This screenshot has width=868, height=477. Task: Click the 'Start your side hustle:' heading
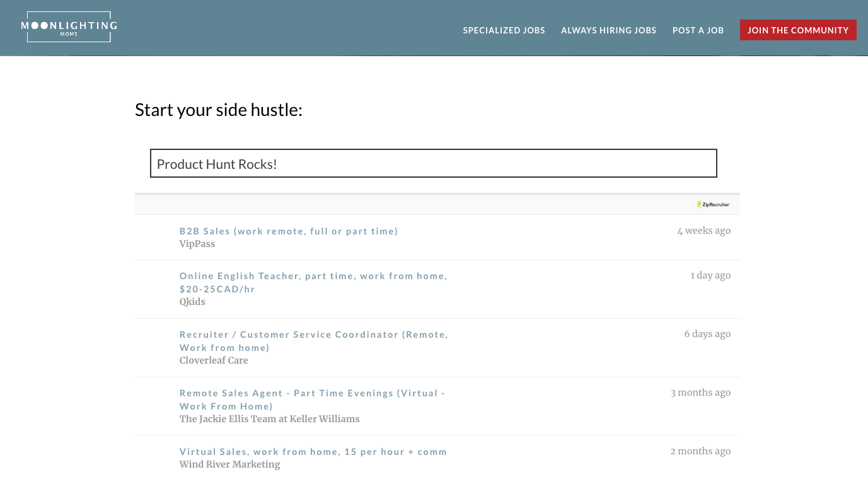(x=219, y=110)
